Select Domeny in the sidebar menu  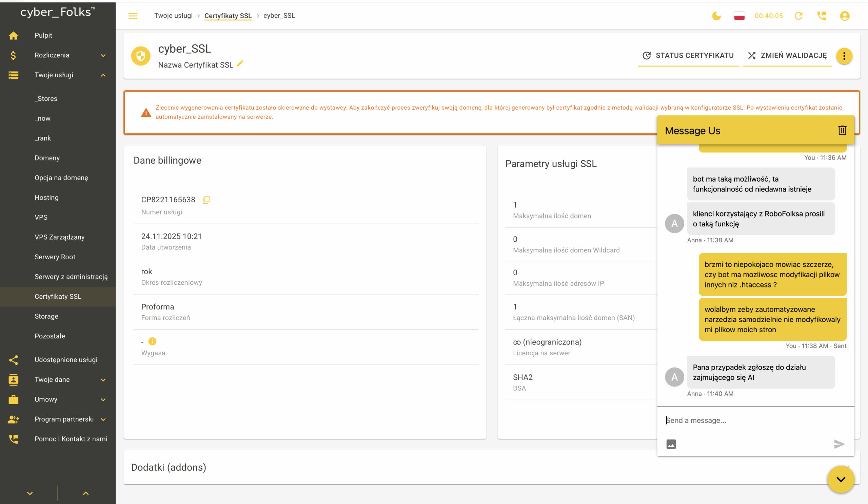tap(47, 158)
